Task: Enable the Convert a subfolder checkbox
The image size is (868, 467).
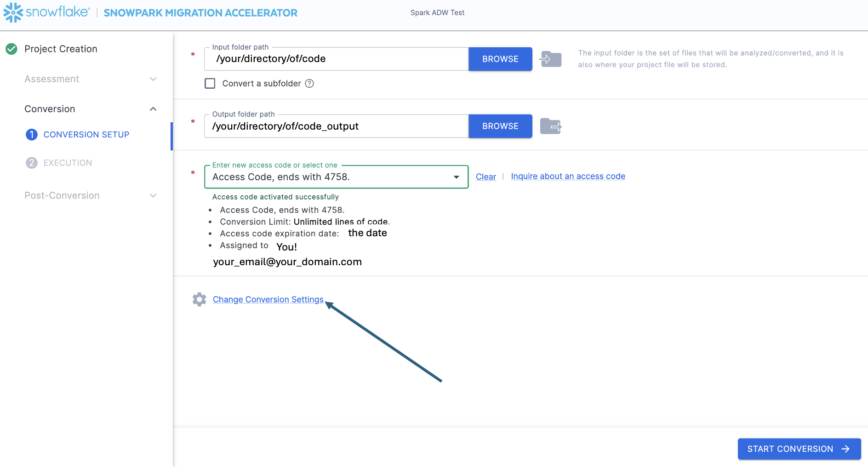Action: [x=210, y=83]
